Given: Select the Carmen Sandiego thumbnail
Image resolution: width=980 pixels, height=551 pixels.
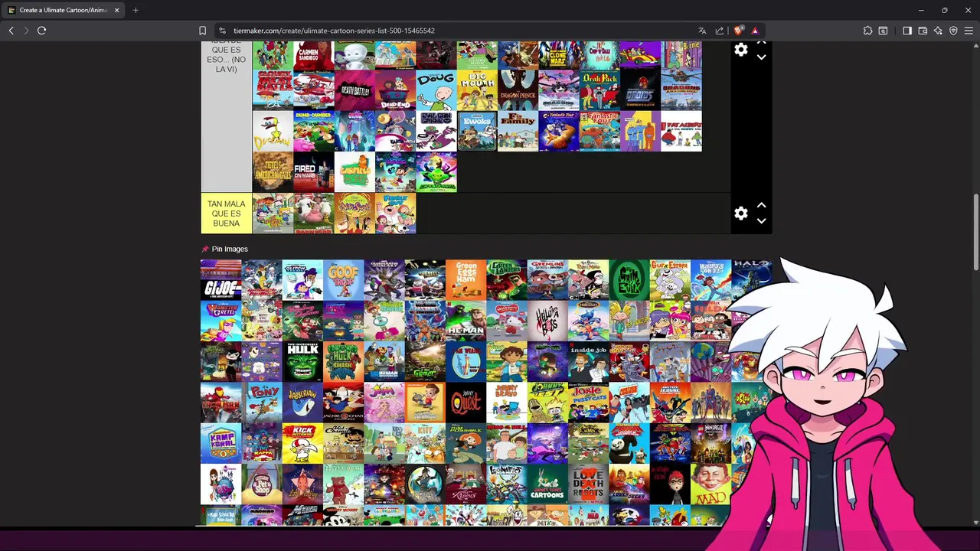Looking at the screenshot, I should [314, 56].
